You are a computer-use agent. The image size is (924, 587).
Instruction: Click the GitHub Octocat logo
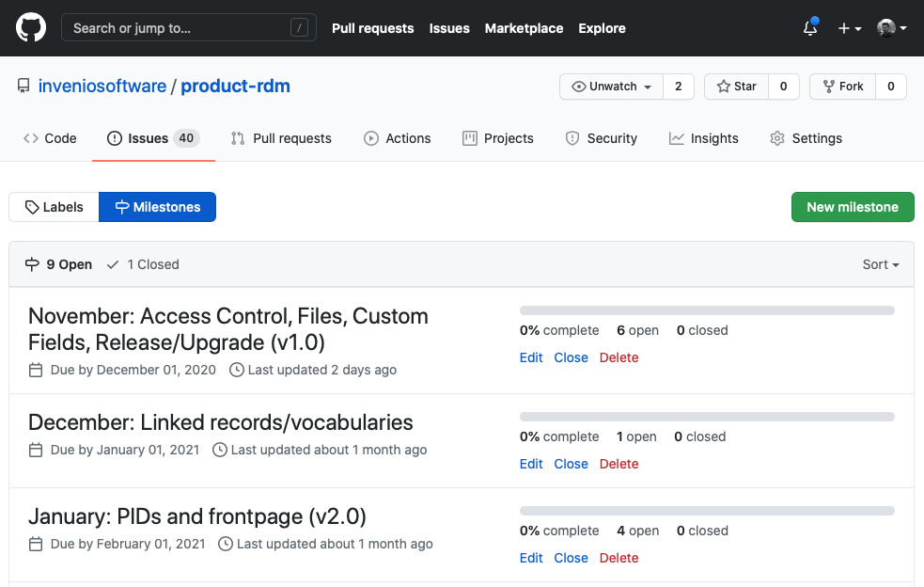point(31,28)
